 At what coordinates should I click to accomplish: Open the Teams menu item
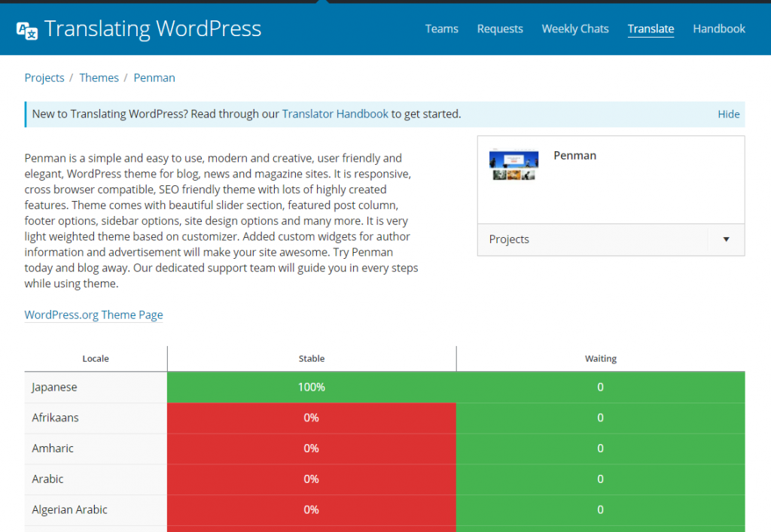click(x=441, y=29)
